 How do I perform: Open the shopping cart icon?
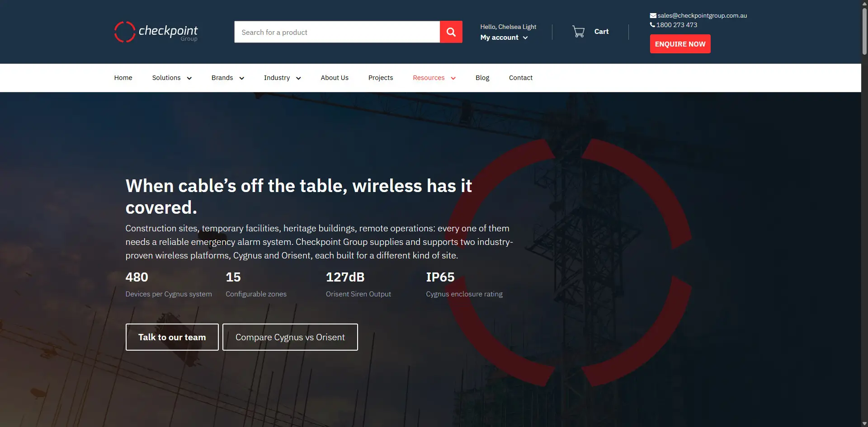(x=578, y=31)
